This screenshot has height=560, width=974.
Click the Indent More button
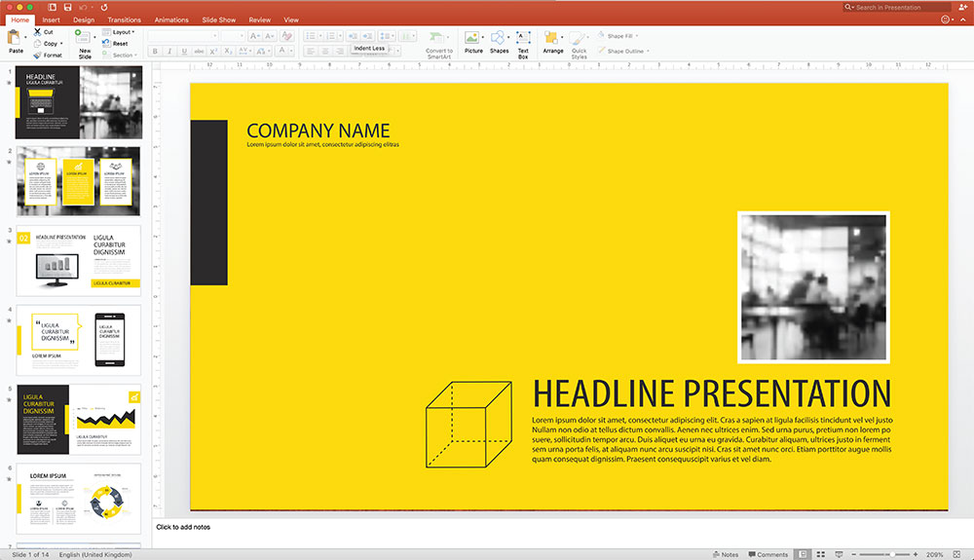click(368, 36)
